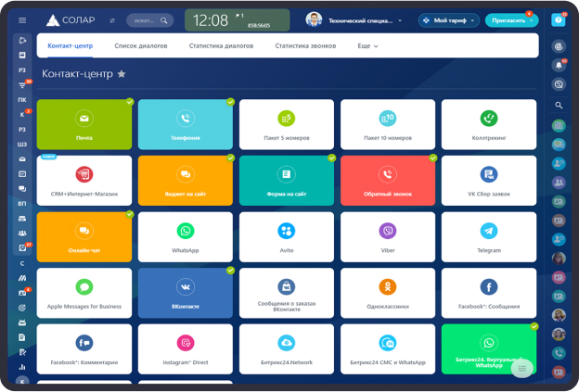Viewport: 579px width, 392px height.
Task: Click the search icon in right panel
Action: point(559,106)
